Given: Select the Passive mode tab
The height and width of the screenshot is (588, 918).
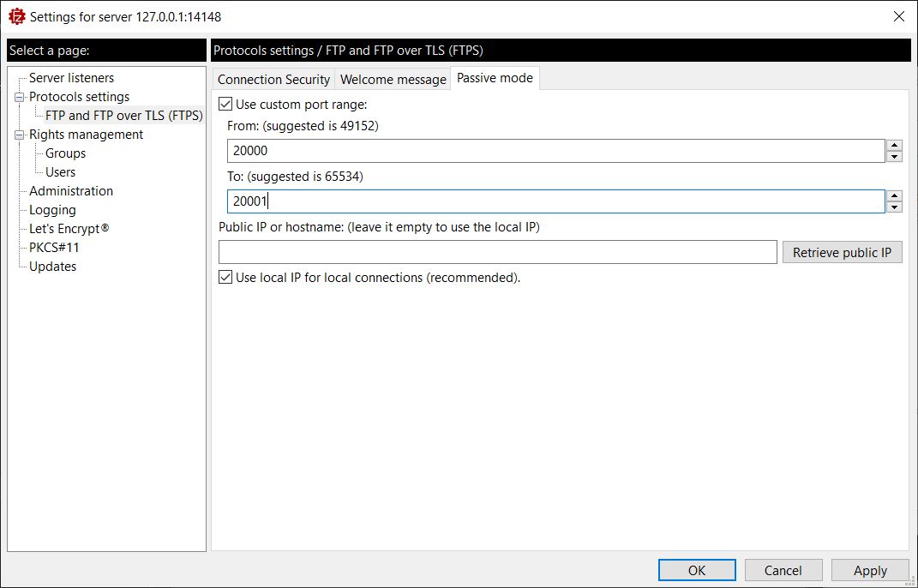Looking at the screenshot, I should tap(495, 78).
